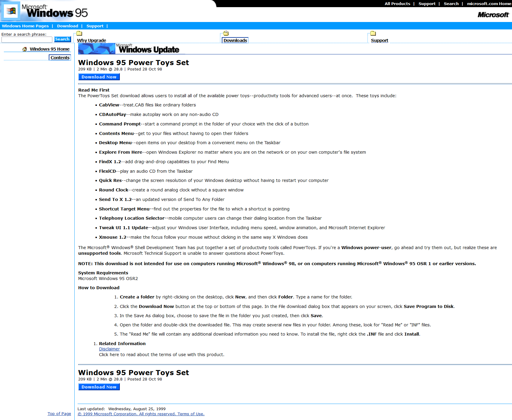Open Windows Home Pages in blue bar
Image resolution: width=512 pixels, height=420 pixels.
pos(25,26)
